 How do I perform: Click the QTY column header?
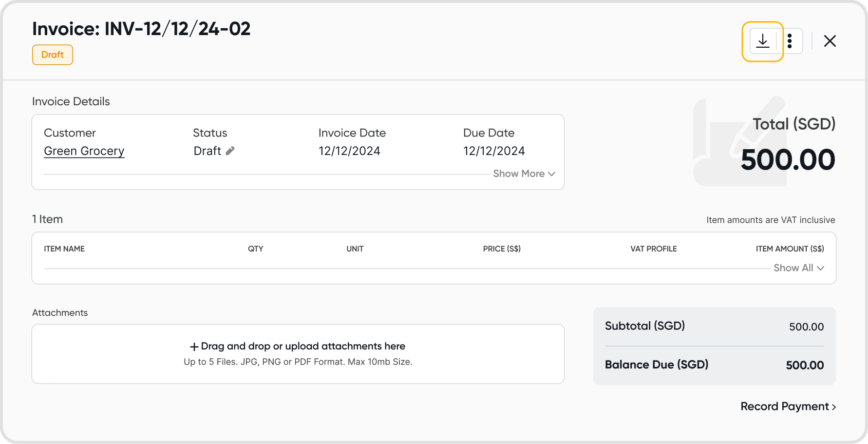point(255,249)
